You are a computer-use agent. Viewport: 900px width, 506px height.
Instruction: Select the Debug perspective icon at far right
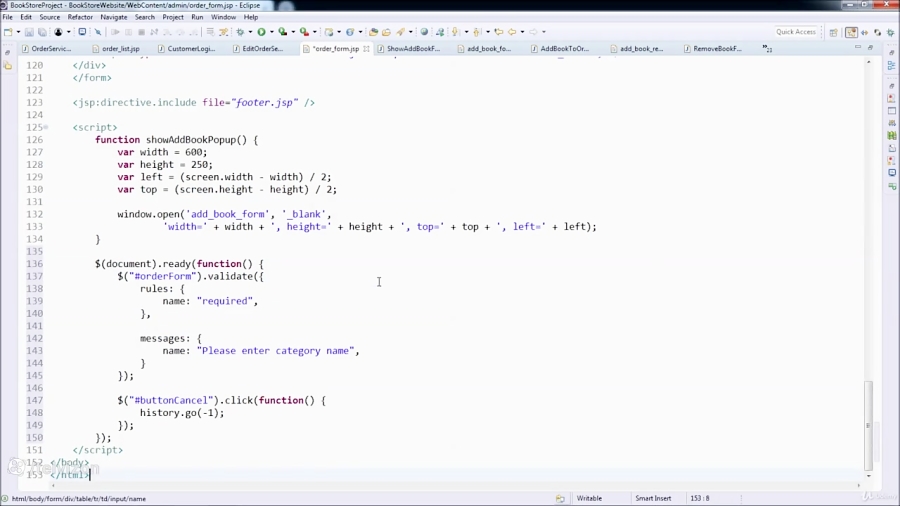(891, 32)
